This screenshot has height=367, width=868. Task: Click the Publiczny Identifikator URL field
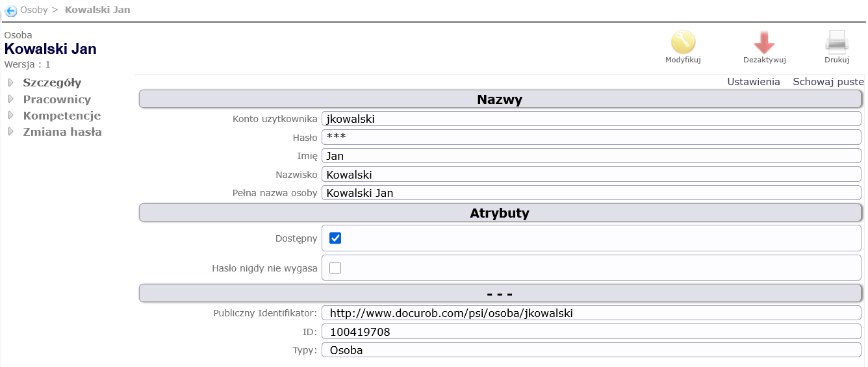(591, 313)
